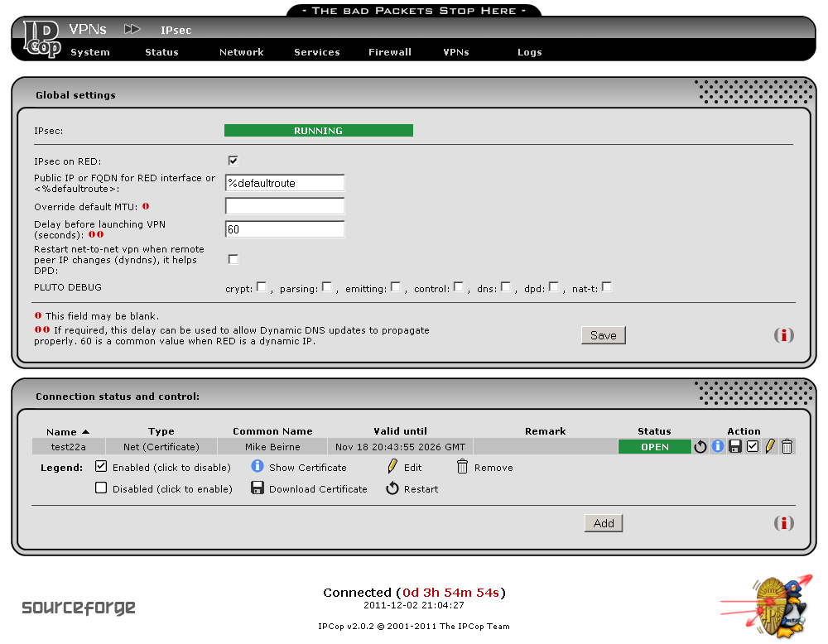This screenshot has width=828, height=644.
Task: Enable crypt PLUTO debug checkbox
Action: pos(262,286)
